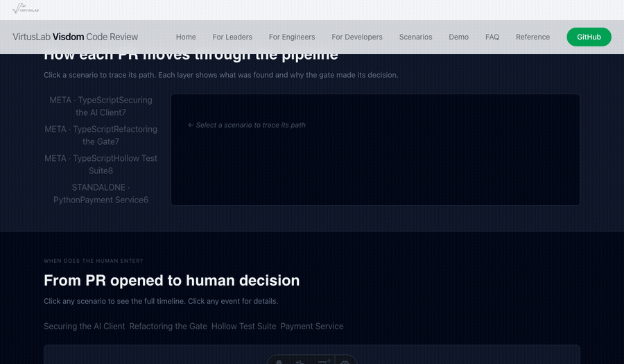Click the Demo nav link
Image resolution: width=624 pixels, height=364 pixels.
point(458,37)
